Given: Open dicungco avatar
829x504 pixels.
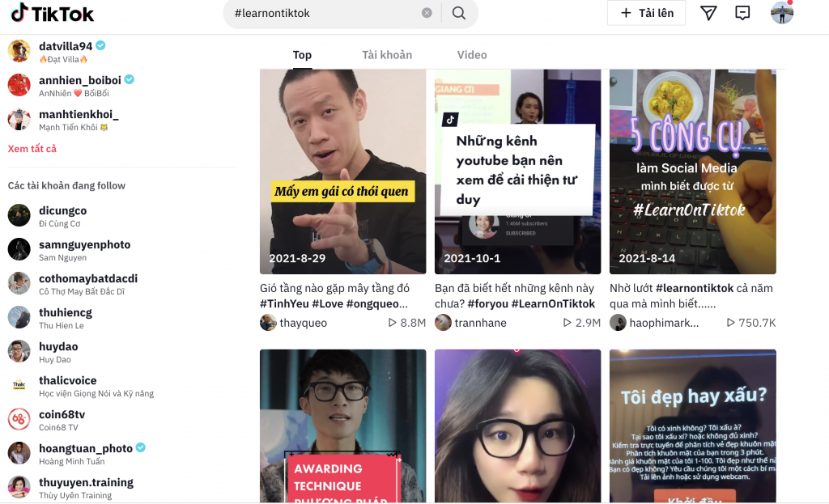Looking at the screenshot, I should point(19,215).
